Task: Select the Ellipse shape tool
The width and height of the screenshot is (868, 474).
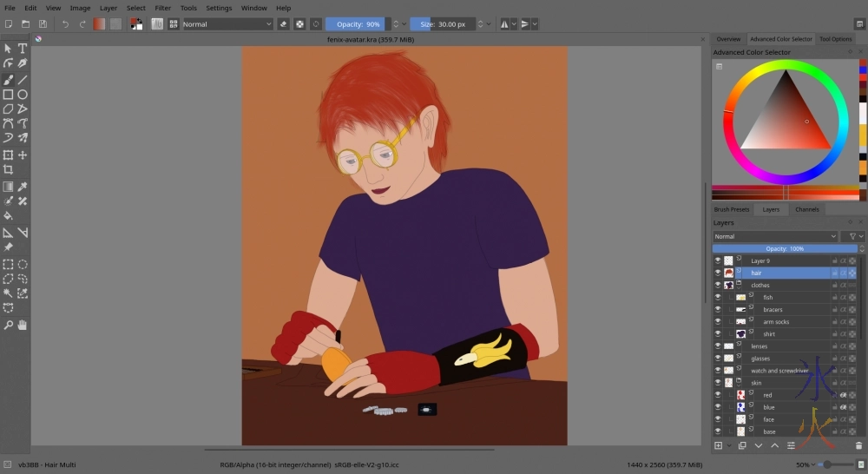Action: [23, 94]
